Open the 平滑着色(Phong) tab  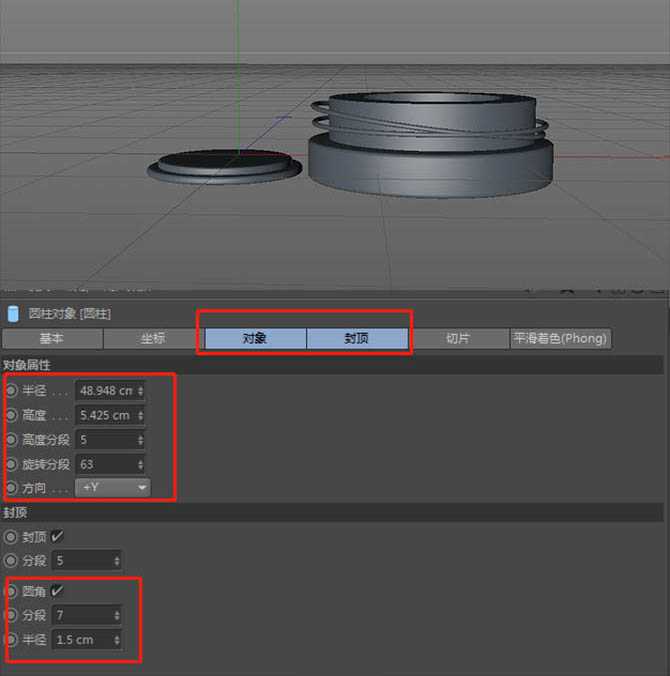(x=560, y=339)
